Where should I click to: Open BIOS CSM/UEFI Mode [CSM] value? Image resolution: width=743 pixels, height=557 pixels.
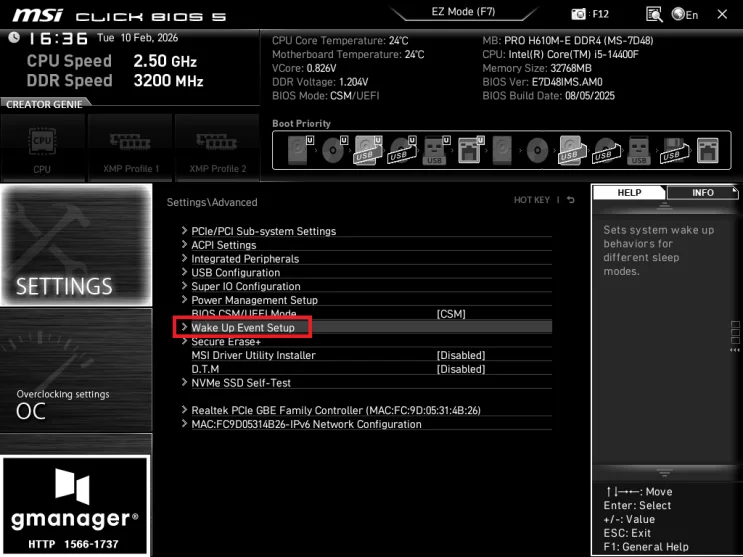(x=451, y=314)
